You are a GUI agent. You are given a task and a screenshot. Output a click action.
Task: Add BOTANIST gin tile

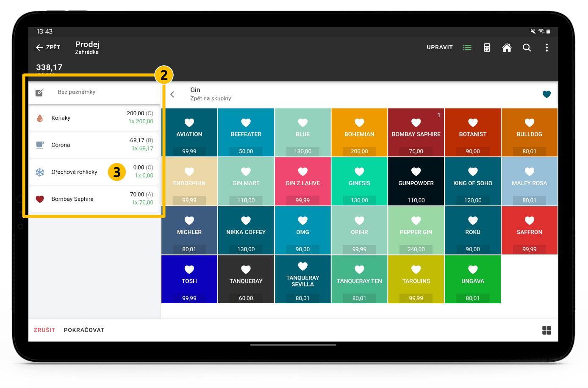473,132
